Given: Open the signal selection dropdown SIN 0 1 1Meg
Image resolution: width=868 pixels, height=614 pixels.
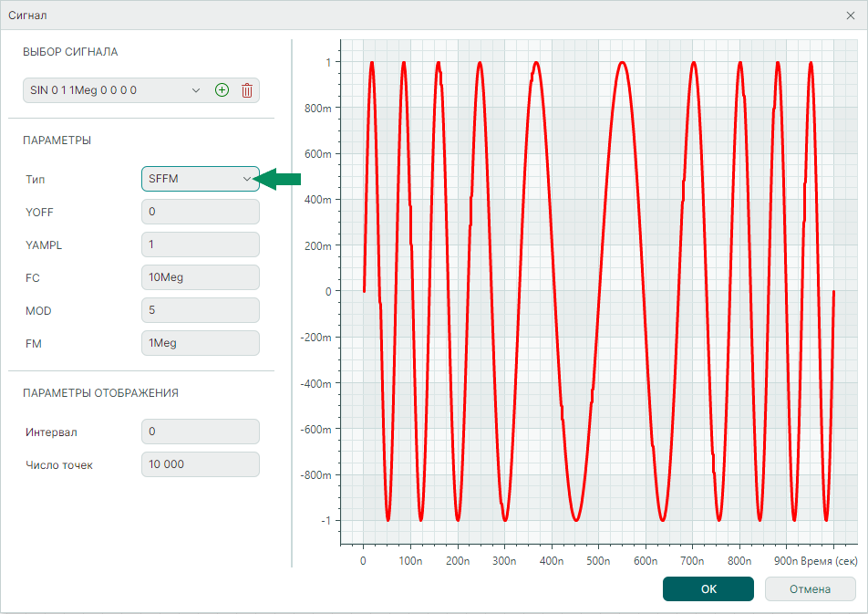Looking at the screenshot, I should [114, 90].
